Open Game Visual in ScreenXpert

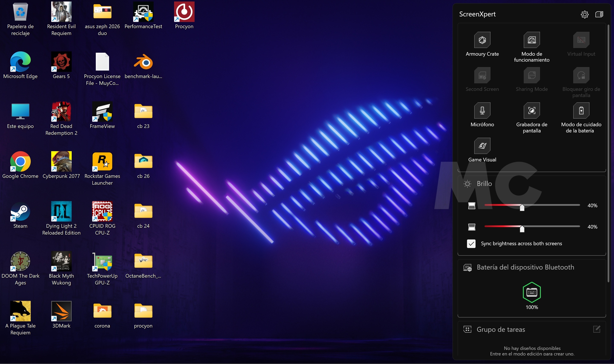pos(482,146)
